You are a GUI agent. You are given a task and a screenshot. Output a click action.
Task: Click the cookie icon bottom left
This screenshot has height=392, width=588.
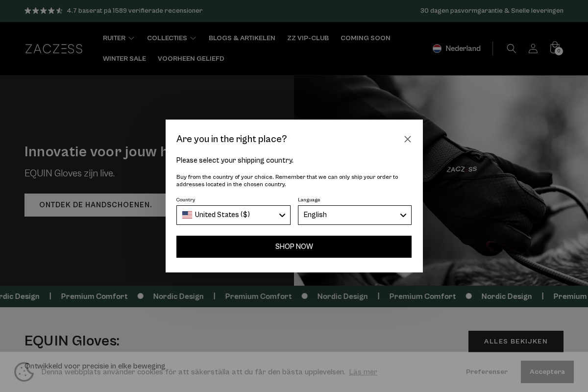pyautogui.click(x=24, y=372)
